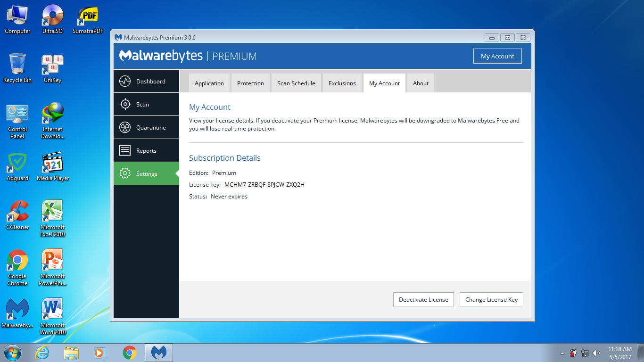Select the CCleaner desktop shortcut

pyautogui.click(x=17, y=215)
